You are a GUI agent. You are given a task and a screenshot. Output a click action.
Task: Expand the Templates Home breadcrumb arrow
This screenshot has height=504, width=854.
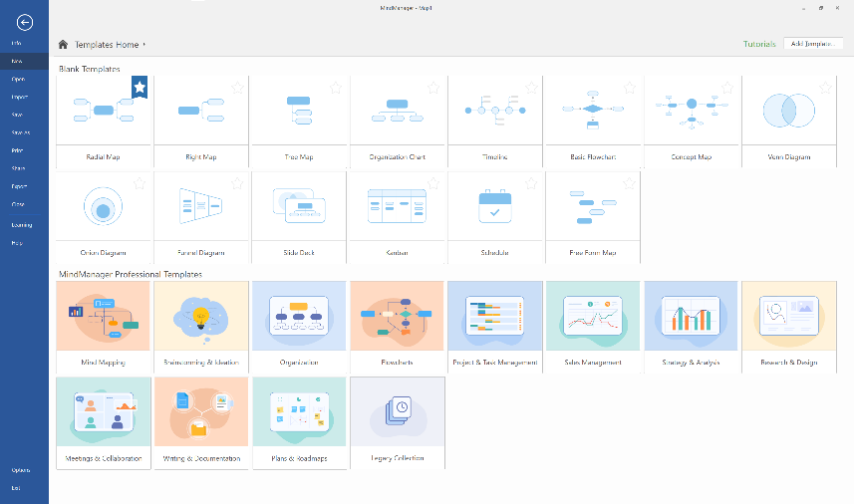[144, 45]
